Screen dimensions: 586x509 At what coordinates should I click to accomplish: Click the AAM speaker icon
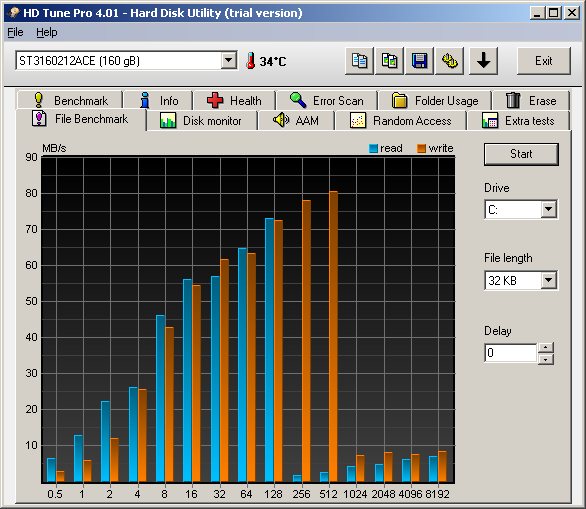(x=281, y=120)
